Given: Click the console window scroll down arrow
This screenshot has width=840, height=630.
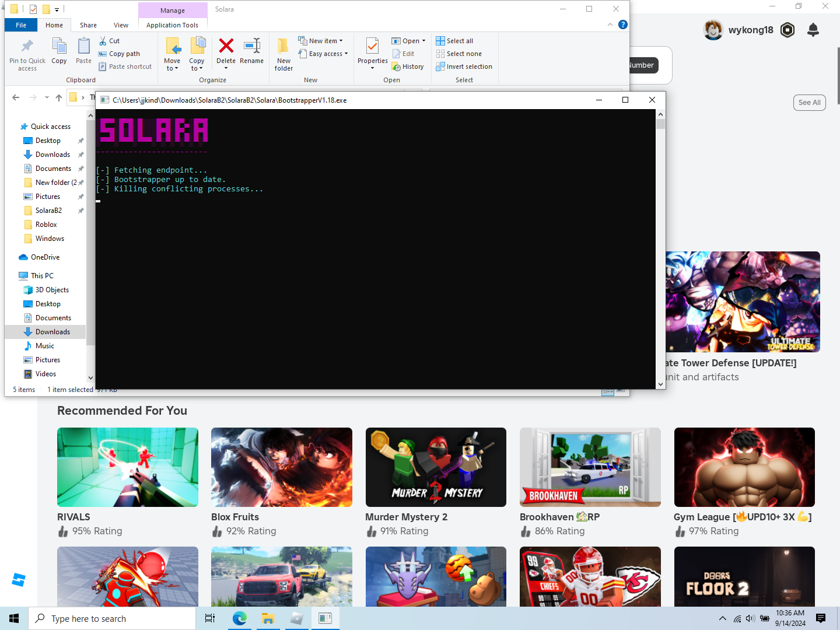Looking at the screenshot, I should pos(660,384).
